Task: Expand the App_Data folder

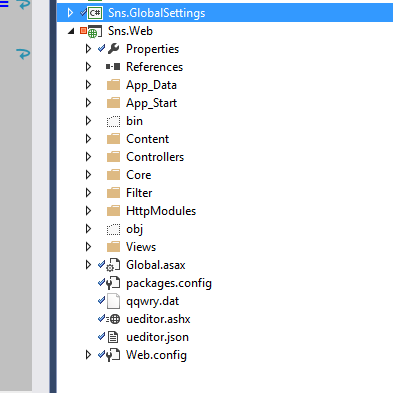Action: [88, 85]
